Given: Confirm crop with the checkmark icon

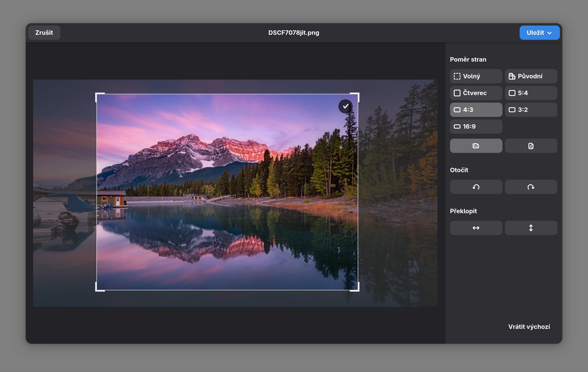Looking at the screenshot, I should (345, 106).
